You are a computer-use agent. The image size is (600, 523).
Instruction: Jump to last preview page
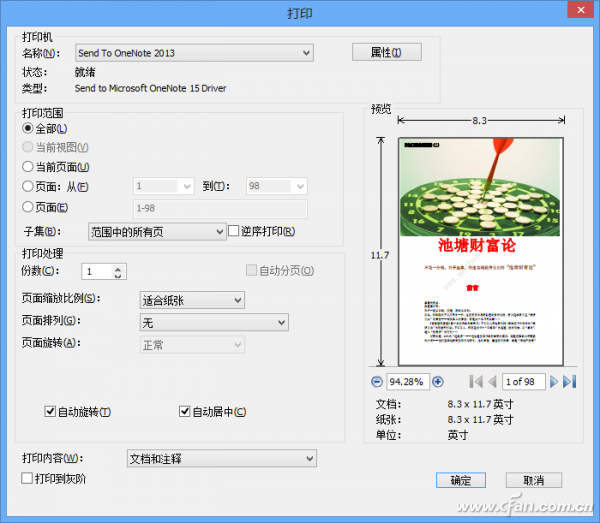tap(569, 381)
